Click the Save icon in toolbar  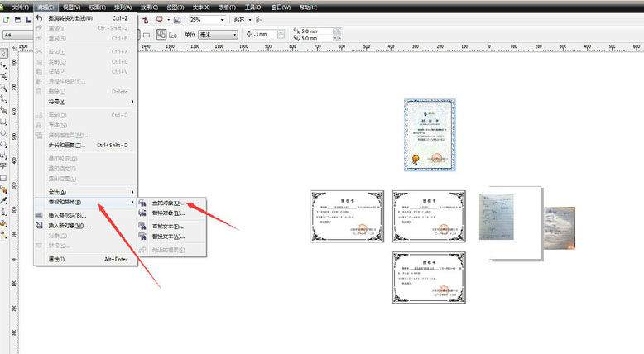[28, 19]
